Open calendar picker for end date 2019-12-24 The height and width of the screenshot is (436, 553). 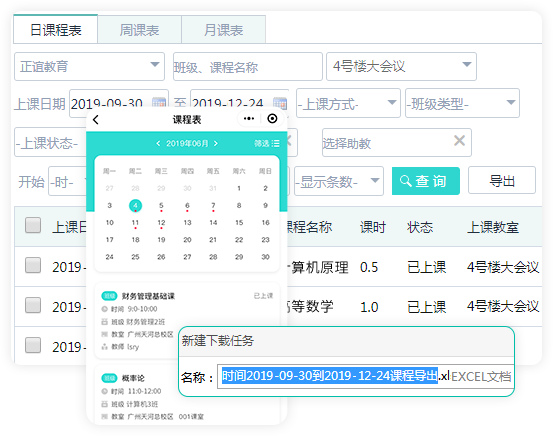[x=280, y=103]
